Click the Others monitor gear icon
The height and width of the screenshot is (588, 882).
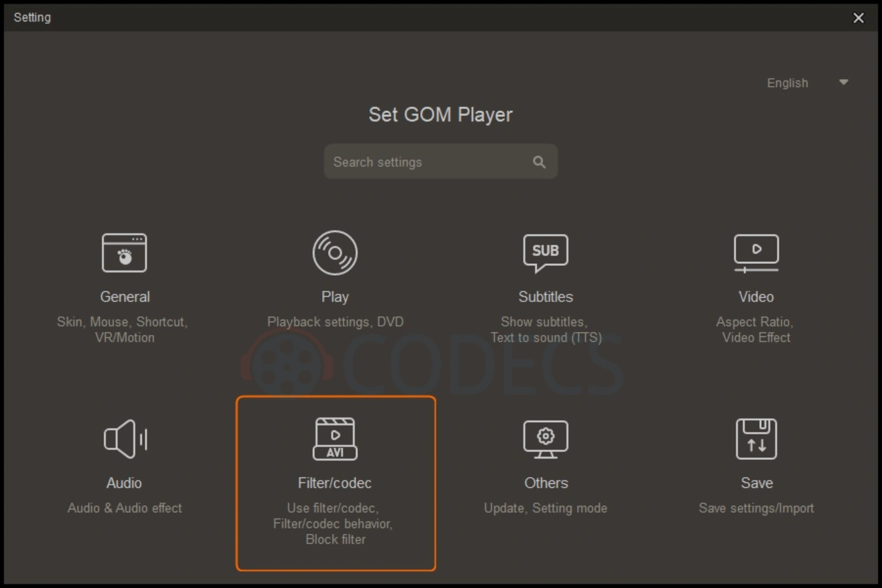point(546,439)
